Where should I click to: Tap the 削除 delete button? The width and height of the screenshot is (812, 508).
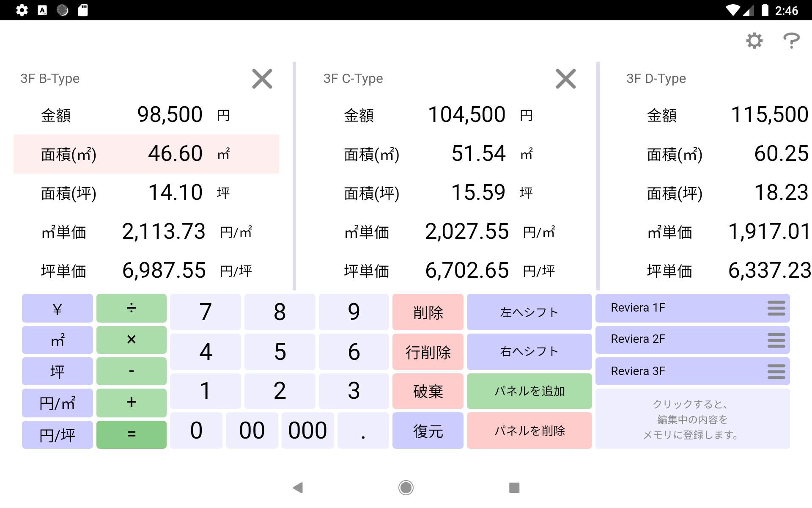(428, 312)
